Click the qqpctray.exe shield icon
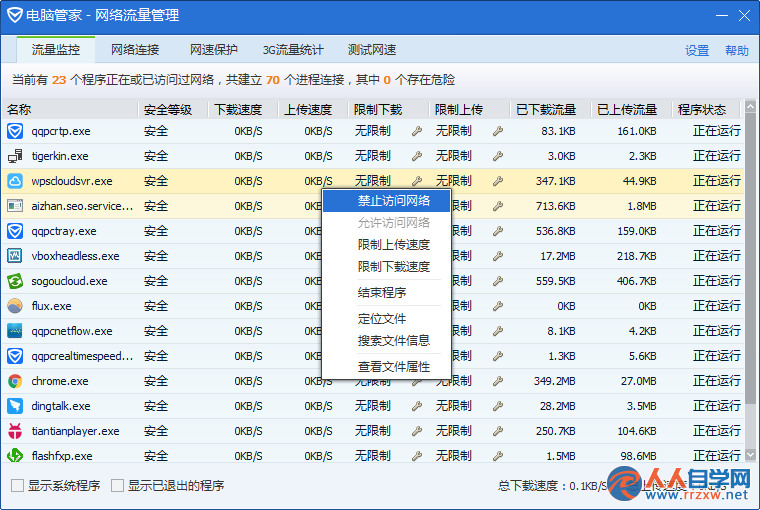 click(x=15, y=231)
